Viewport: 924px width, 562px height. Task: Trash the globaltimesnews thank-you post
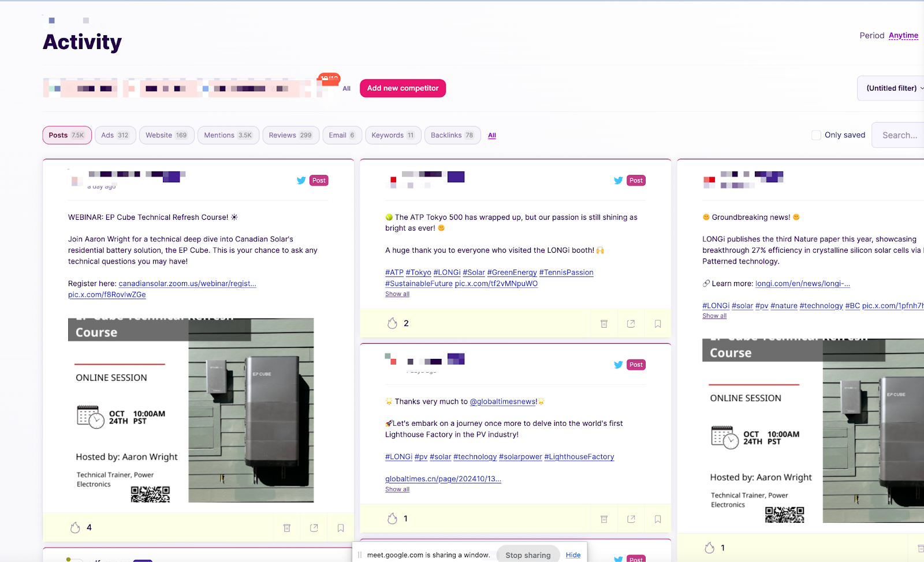click(x=604, y=519)
